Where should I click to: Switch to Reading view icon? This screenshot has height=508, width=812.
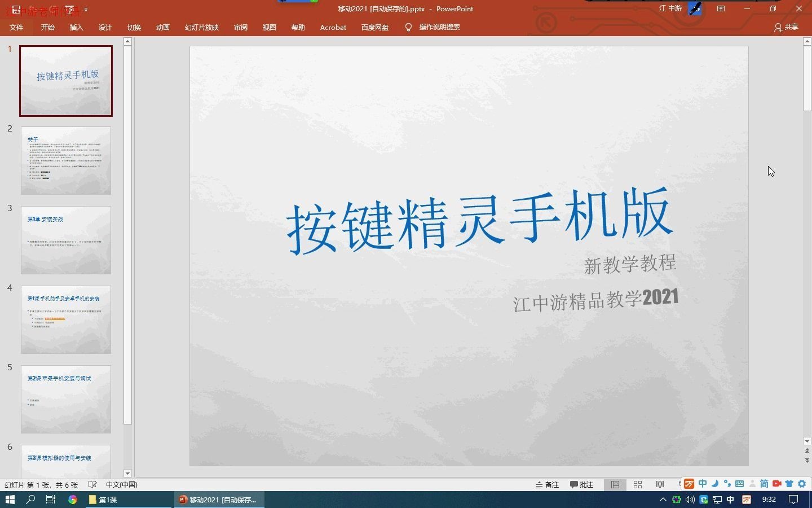pyautogui.click(x=660, y=484)
